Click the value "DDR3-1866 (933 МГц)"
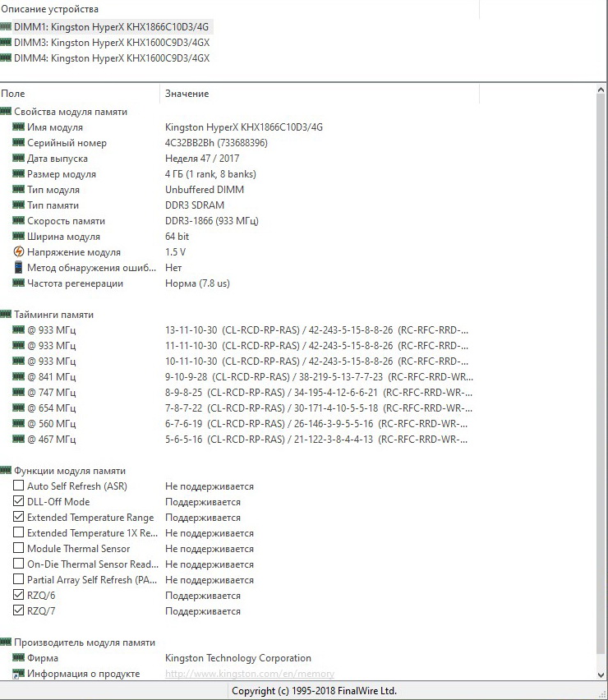This screenshot has height=700, width=608. click(212, 221)
